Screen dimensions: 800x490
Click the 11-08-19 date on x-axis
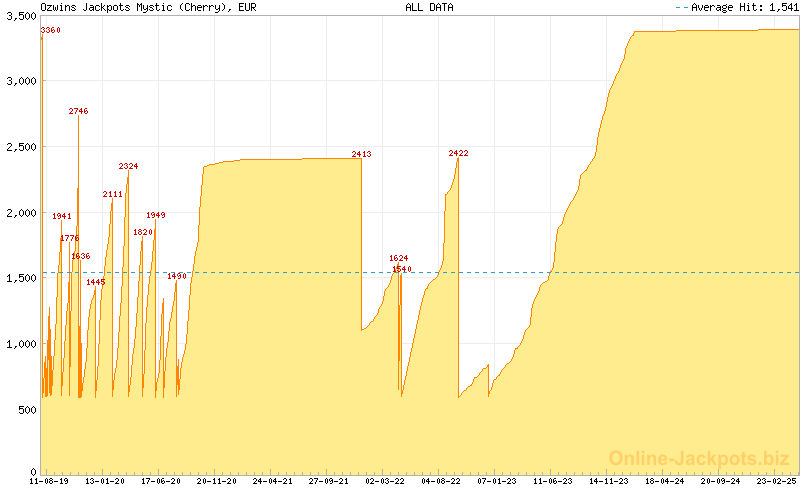pyautogui.click(x=49, y=482)
